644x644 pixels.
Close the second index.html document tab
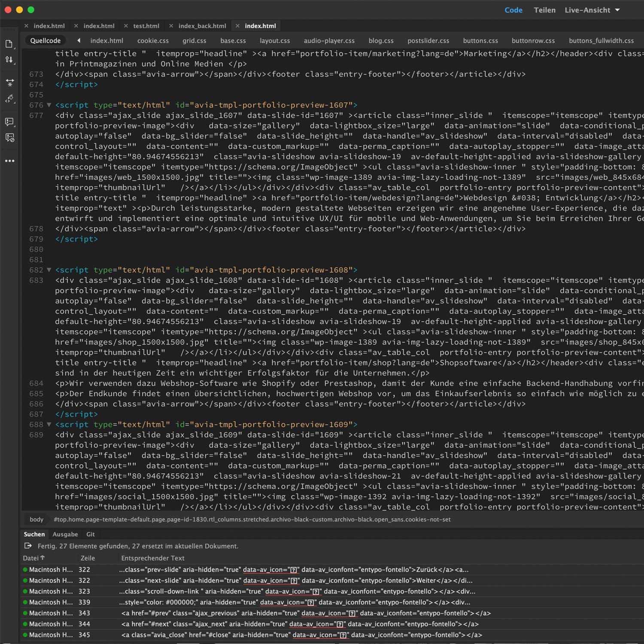76,26
